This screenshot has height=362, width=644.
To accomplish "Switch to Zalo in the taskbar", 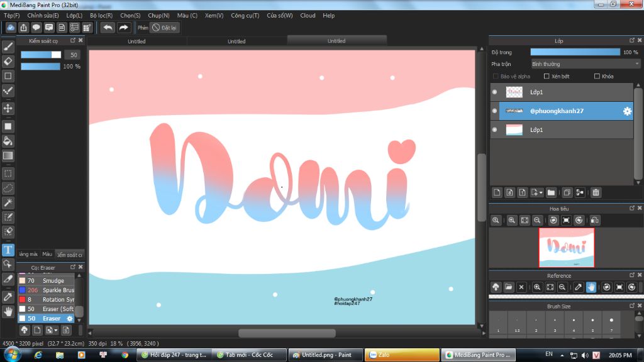I will pos(402,355).
